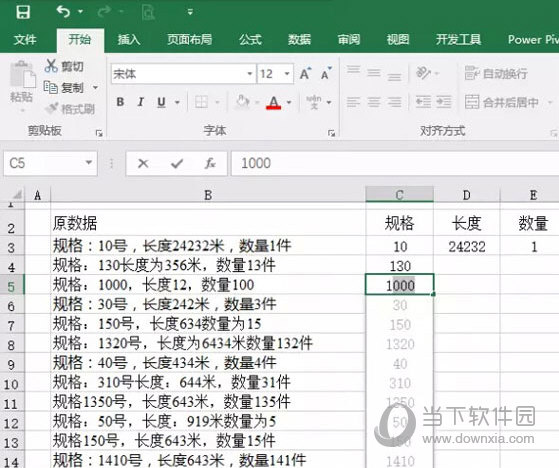Viewport: 559px width, 468px height.
Task: Open the Undo history dropdown arrow
Action: tap(81, 12)
